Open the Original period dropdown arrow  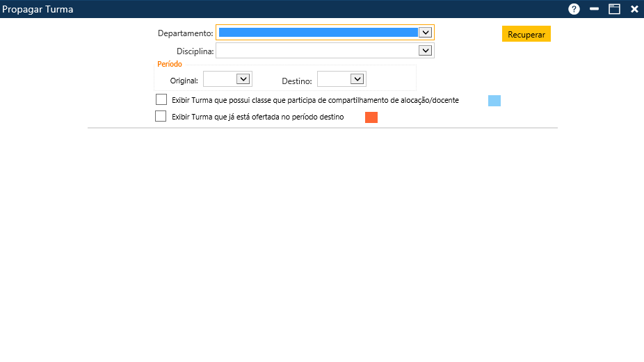(243, 79)
